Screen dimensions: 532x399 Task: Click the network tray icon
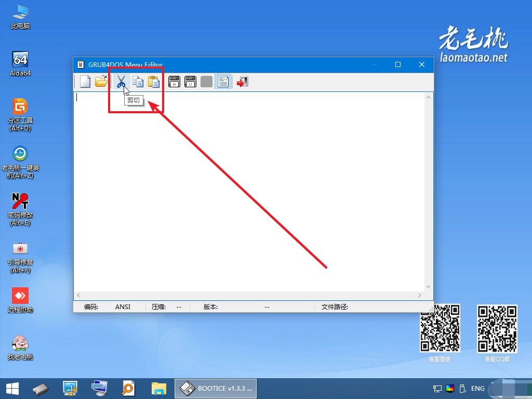(437, 389)
